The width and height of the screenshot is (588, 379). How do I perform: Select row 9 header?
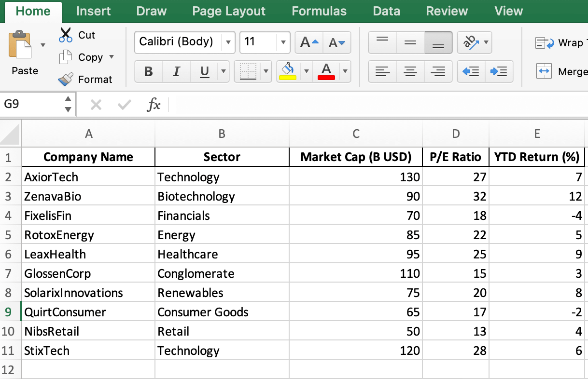tap(11, 312)
